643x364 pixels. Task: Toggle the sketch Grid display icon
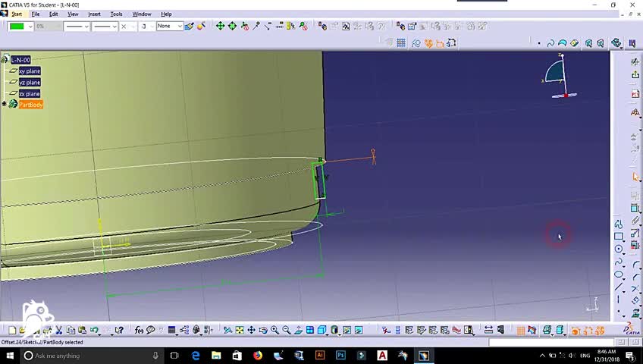401,42
